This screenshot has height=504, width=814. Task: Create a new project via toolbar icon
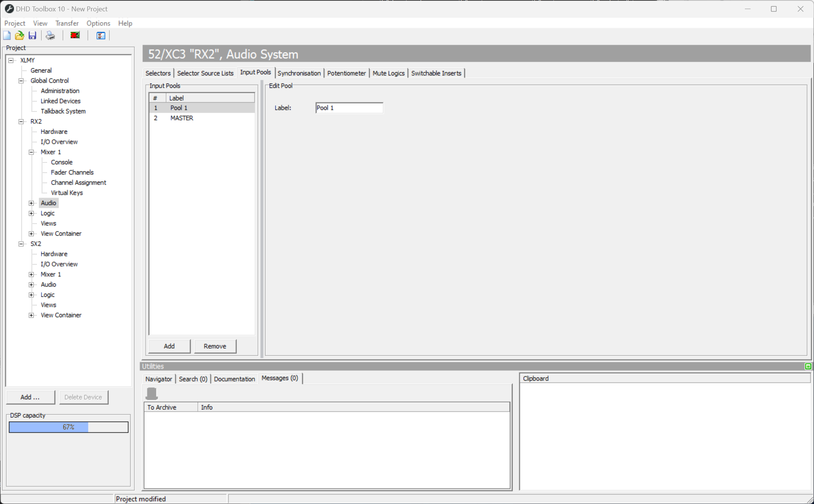tap(7, 35)
